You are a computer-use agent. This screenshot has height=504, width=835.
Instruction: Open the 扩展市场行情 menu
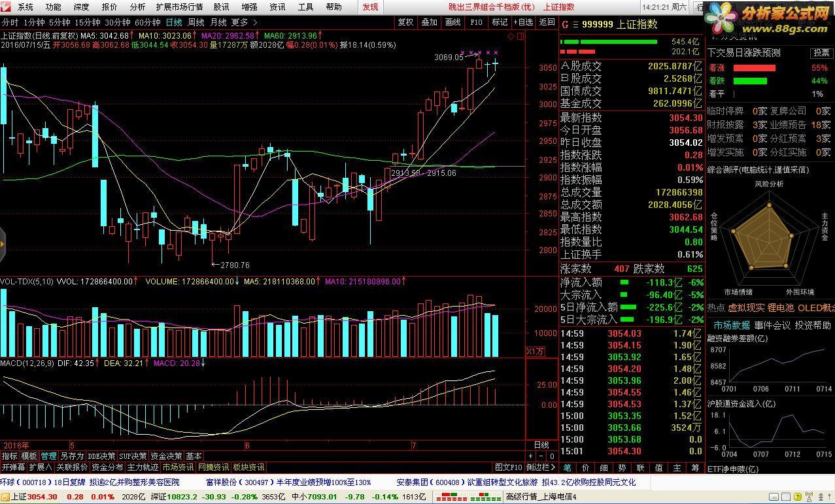click(x=179, y=7)
